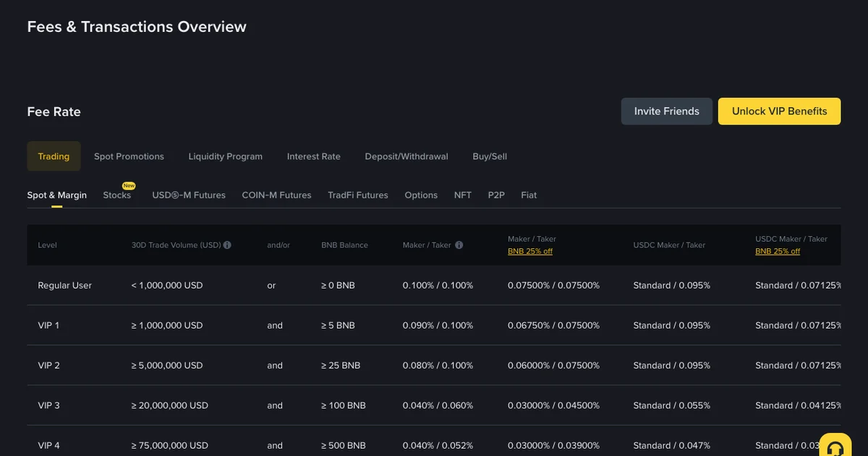868x456 pixels.
Task: Click '0.03000% / 0.03900%' discounted fee cell
Action: [x=553, y=446]
